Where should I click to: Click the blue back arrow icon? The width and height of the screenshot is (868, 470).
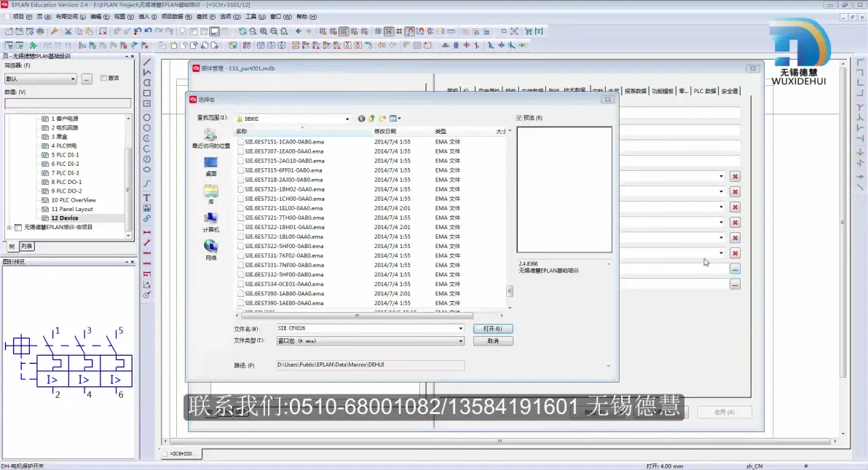pyautogui.click(x=299, y=31)
